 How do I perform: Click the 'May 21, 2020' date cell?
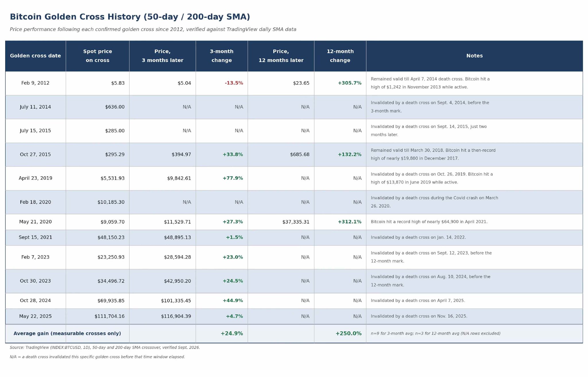[35, 222]
